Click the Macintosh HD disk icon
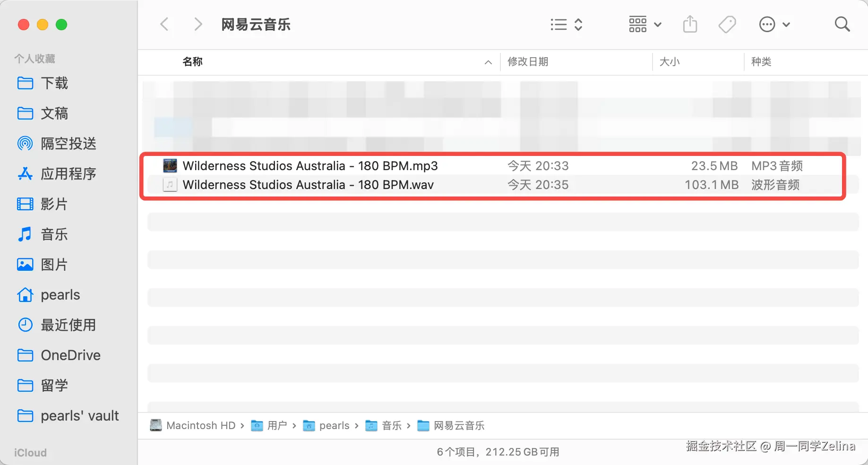Screen dimensions: 868x465 click(x=156, y=425)
